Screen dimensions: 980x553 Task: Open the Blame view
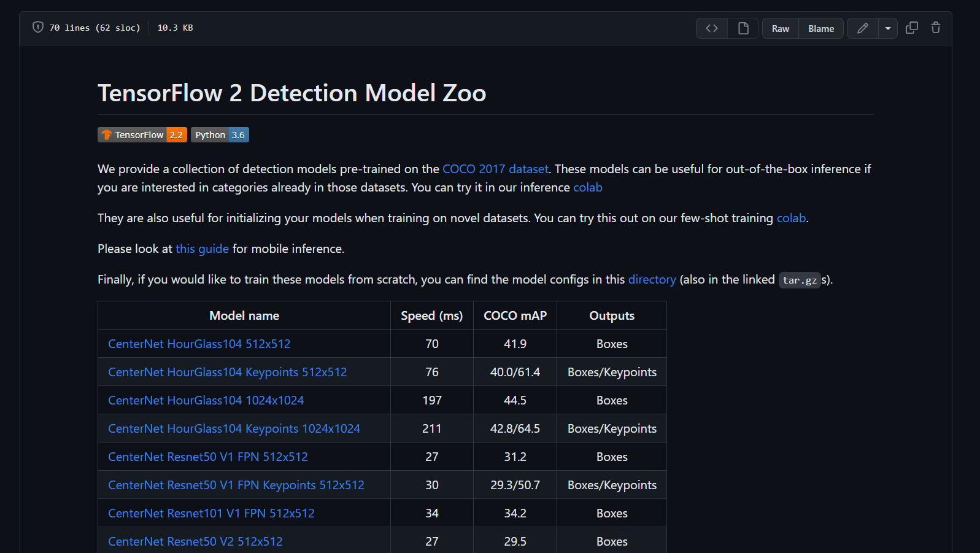(x=821, y=28)
